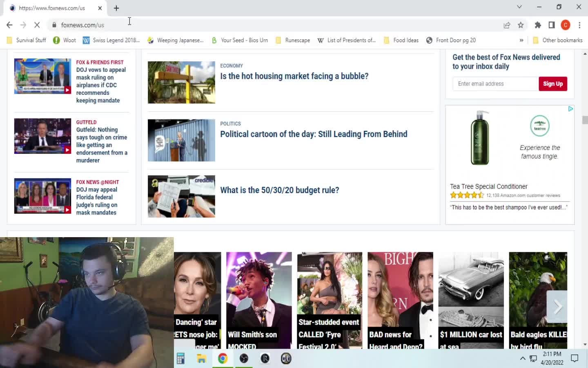Open Will Smith's son MOCKED card
The image size is (588, 368).
pyautogui.click(x=259, y=300)
